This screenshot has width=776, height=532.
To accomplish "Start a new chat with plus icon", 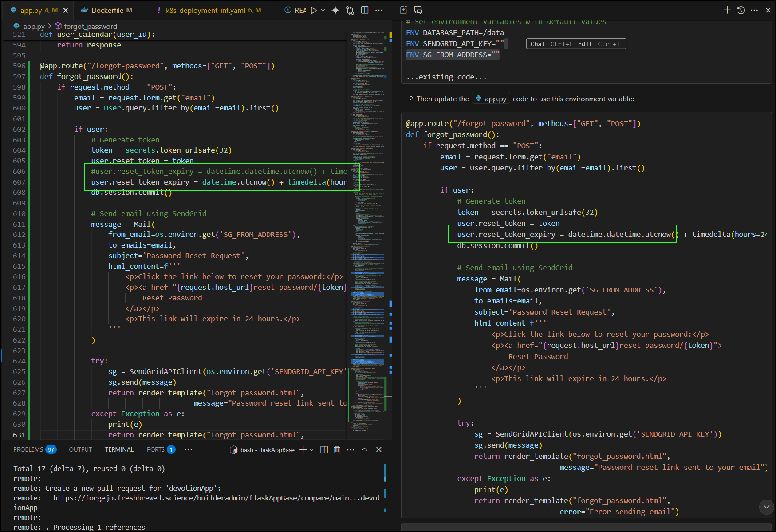I will 727,10.
